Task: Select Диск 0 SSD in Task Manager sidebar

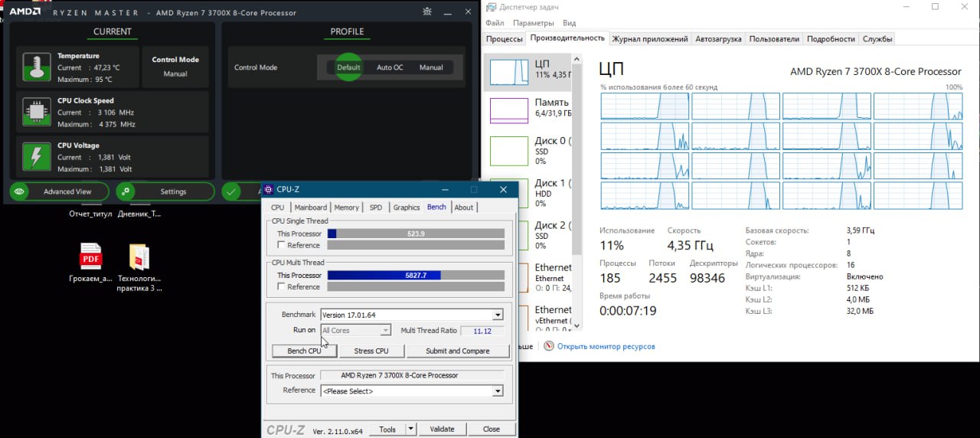Action: pos(528,151)
